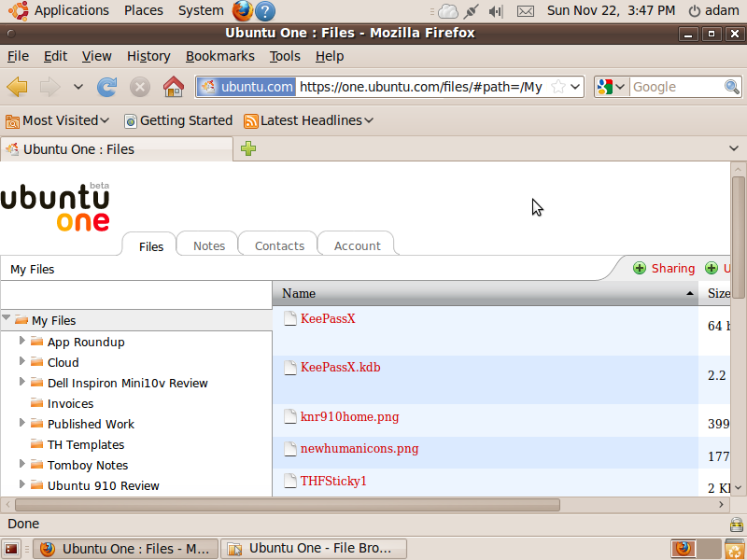The image size is (747, 560).
Task: Open the History menu
Action: tap(148, 56)
